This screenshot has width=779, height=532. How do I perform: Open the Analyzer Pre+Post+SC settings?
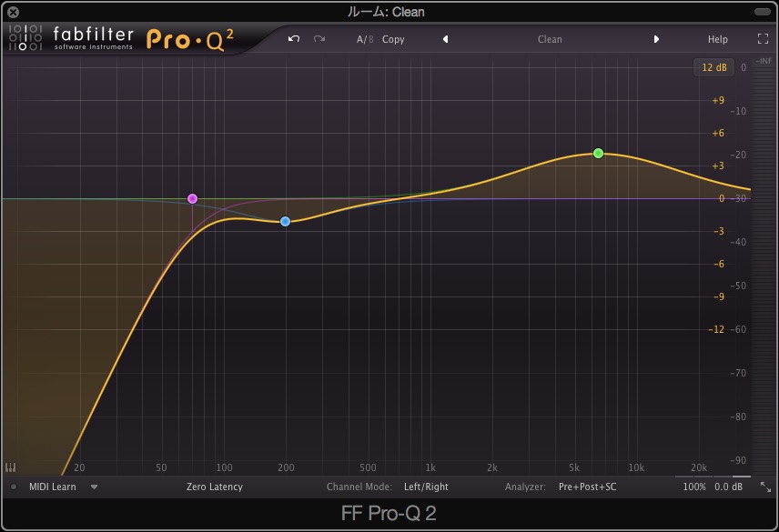[x=587, y=487]
